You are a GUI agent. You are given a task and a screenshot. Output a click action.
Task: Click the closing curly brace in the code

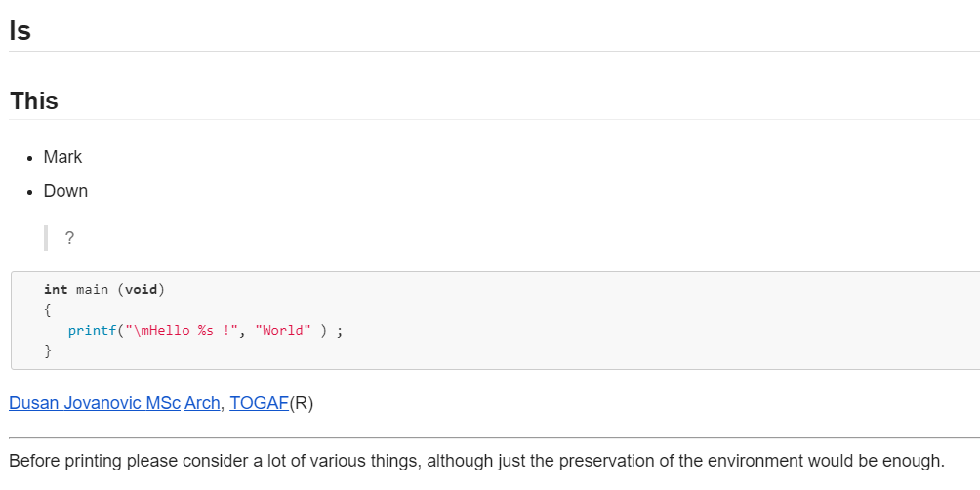[47, 351]
